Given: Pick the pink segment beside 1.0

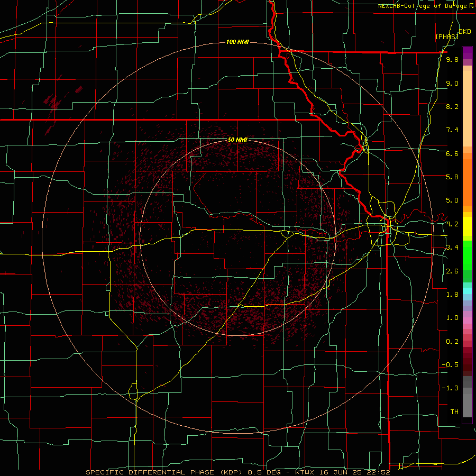Looking at the screenshot, I should 467,321.
